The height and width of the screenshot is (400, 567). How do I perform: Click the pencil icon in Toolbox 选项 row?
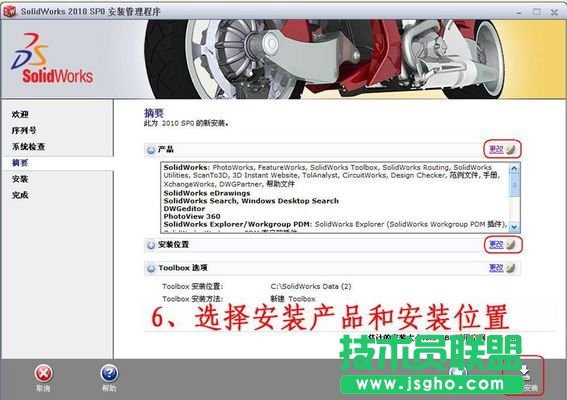click(x=510, y=268)
